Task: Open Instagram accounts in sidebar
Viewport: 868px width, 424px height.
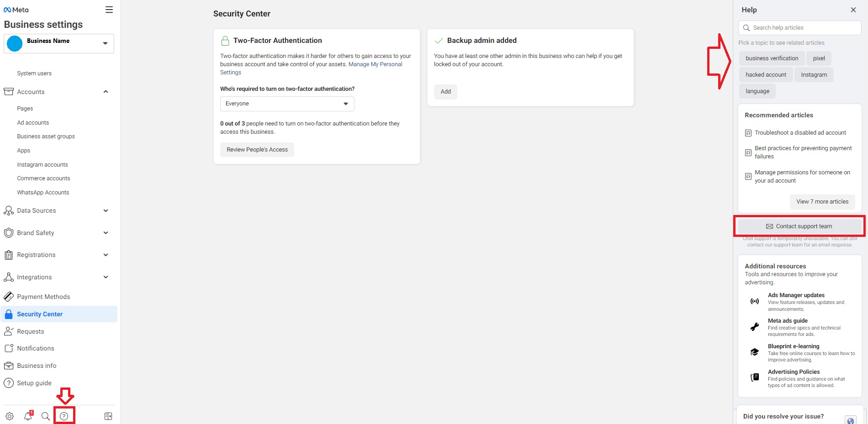Action: [42, 165]
